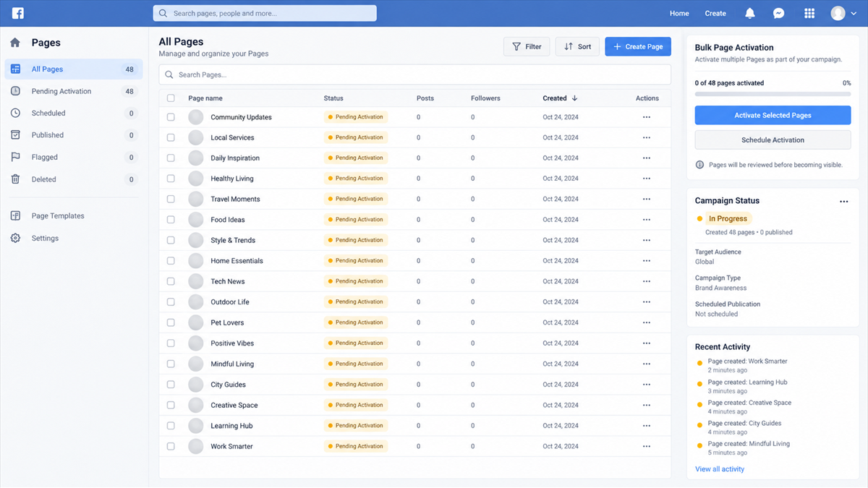The width and height of the screenshot is (868, 488).
Task: Click the 'Brand Awareness' campaign type value
Action: click(x=720, y=288)
